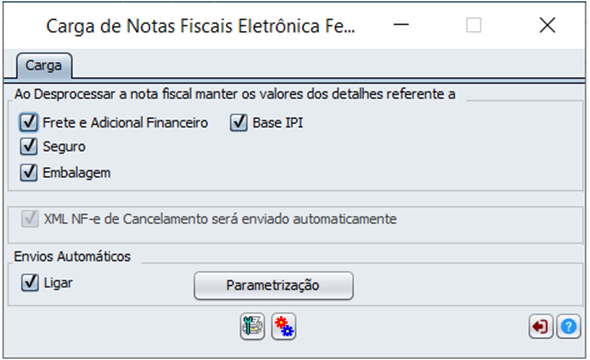Uncheck the Base IPI checkbox
The width and height of the screenshot is (590, 360).
click(x=239, y=123)
